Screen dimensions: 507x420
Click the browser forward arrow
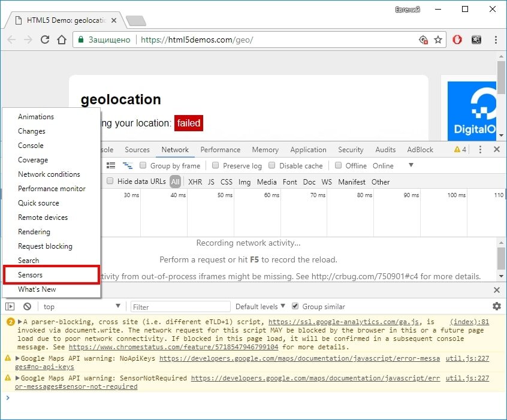(x=28, y=40)
